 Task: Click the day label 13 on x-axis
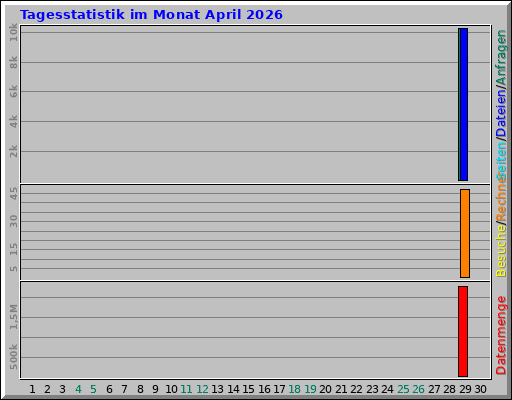pyautogui.click(x=217, y=389)
